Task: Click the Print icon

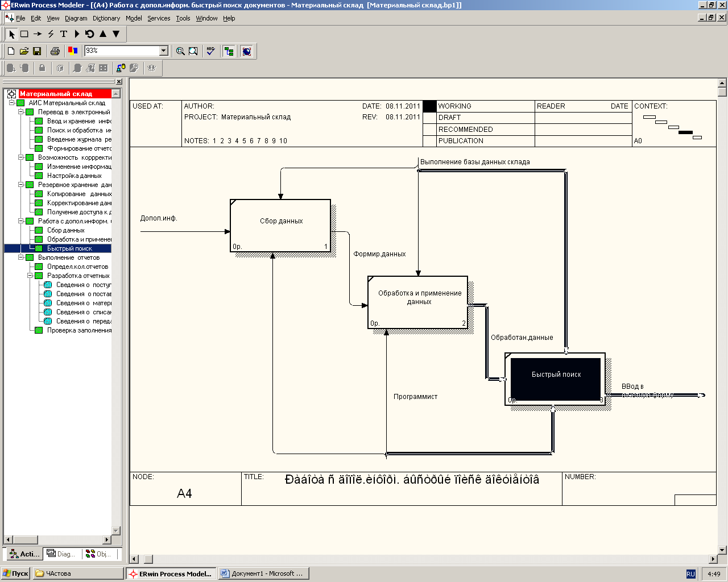Action: coord(55,51)
